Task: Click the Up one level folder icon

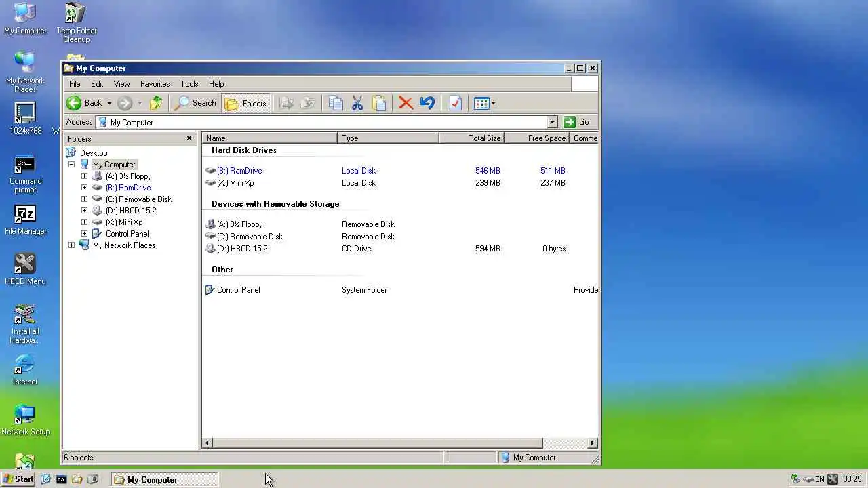Action: 156,103
